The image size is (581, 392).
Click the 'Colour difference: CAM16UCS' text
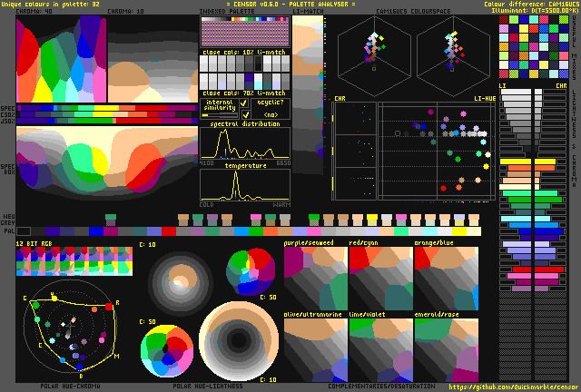[531, 4]
